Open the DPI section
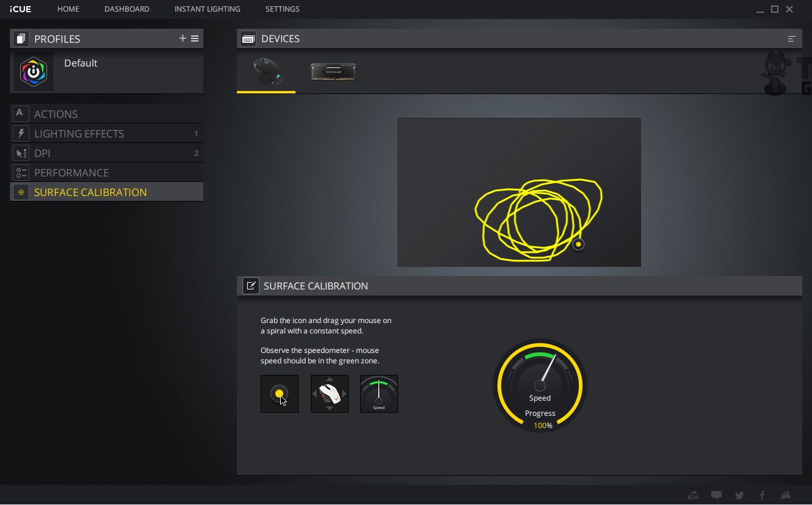 pos(107,153)
